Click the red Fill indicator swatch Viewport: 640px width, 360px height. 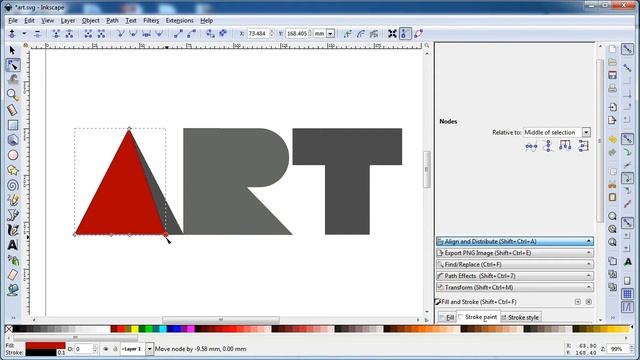pos(45,346)
